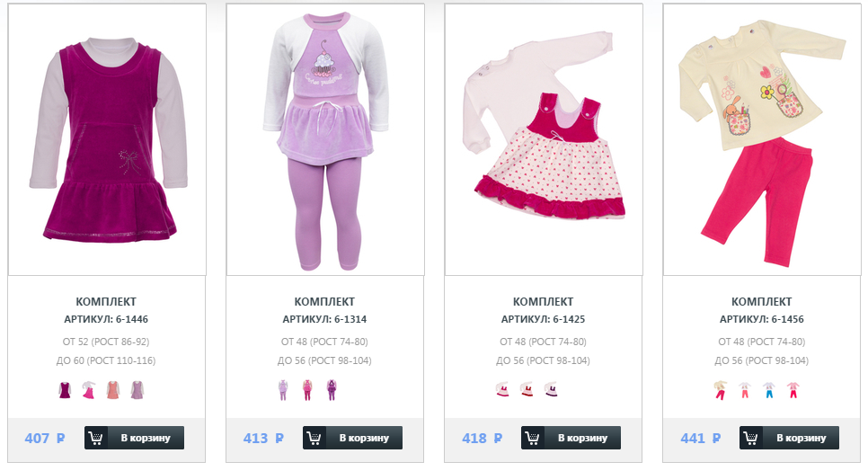Pick third color variant of 6-1425
The width and height of the screenshot is (868, 471).
[551, 389]
